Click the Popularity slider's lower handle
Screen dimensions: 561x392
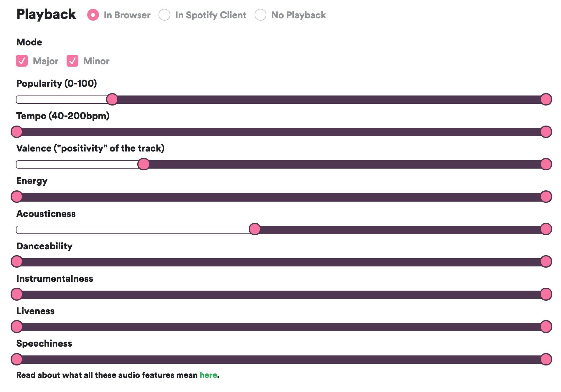(x=112, y=100)
